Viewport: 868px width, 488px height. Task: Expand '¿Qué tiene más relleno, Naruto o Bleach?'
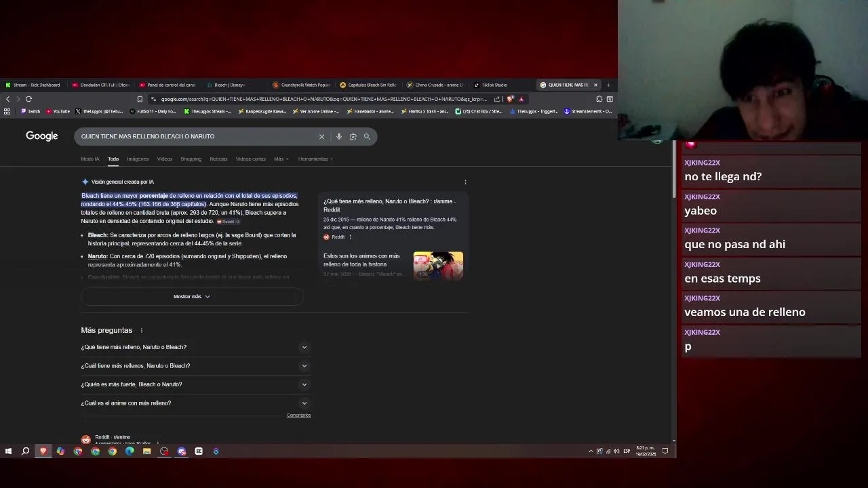[x=195, y=347]
